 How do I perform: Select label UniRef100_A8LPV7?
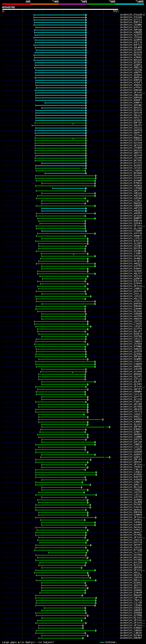(x=131, y=274)
